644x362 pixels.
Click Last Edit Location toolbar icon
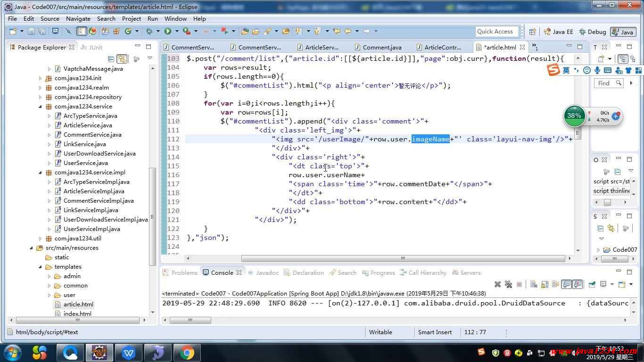click(337, 31)
